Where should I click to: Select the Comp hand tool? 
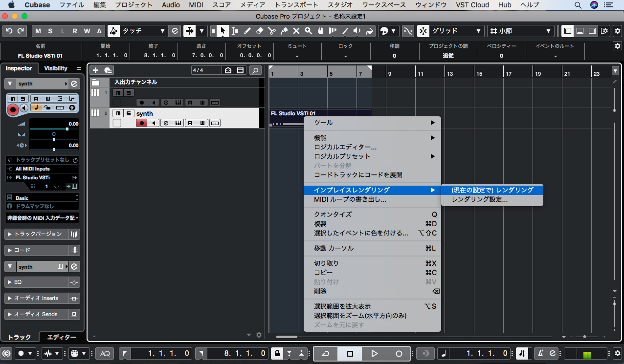click(321, 31)
